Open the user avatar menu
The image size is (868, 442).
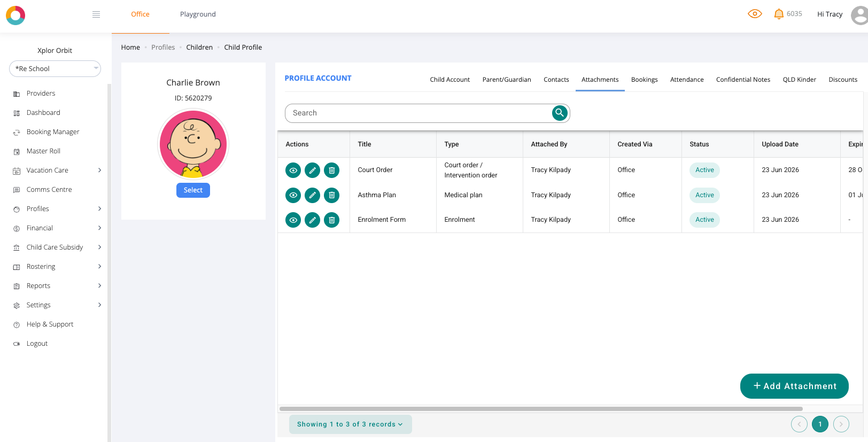click(859, 15)
